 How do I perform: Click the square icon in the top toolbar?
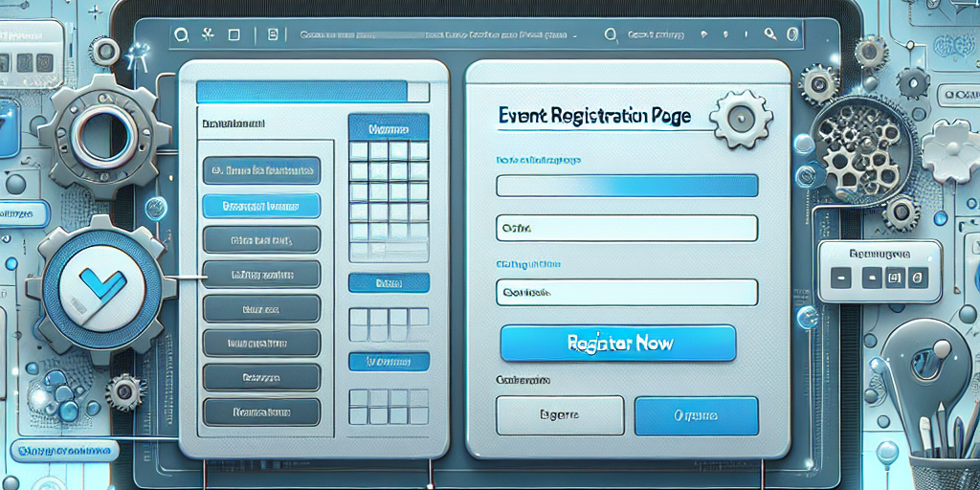pos(233,35)
